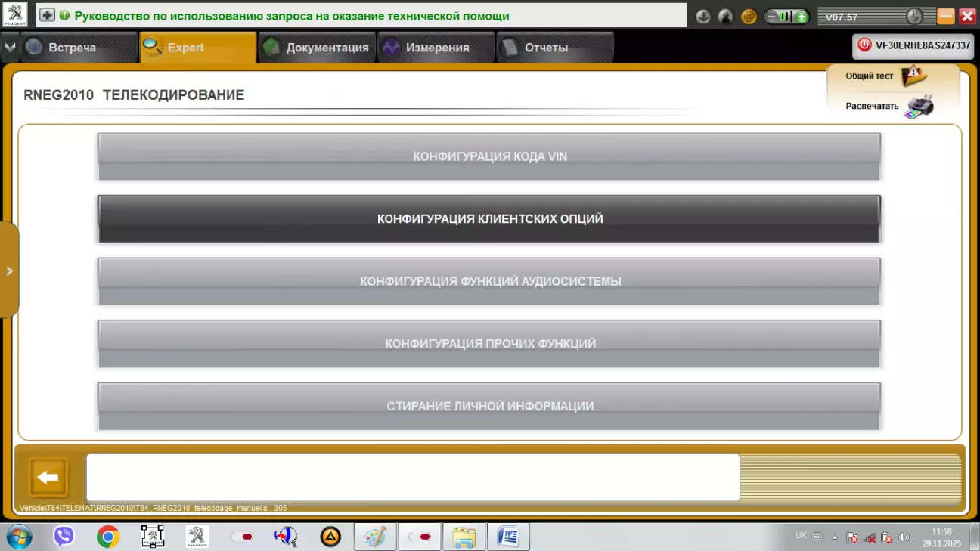Screen dimensions: 980x551
Task: Expand the left side panel arrow
Action: tap(9, 271)
